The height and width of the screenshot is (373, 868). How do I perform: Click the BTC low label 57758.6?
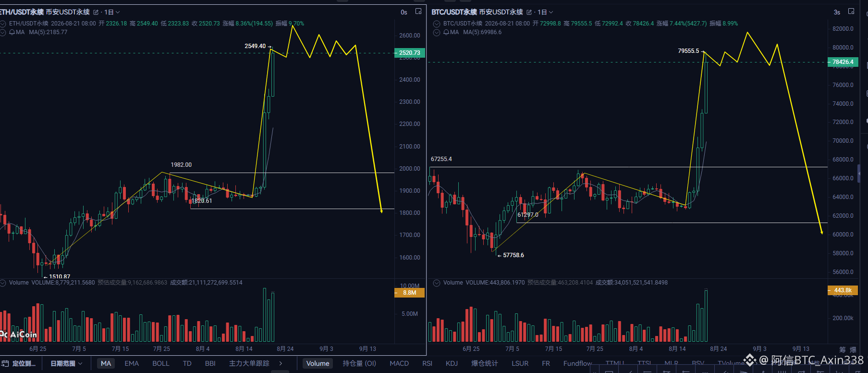click(513, 255)
